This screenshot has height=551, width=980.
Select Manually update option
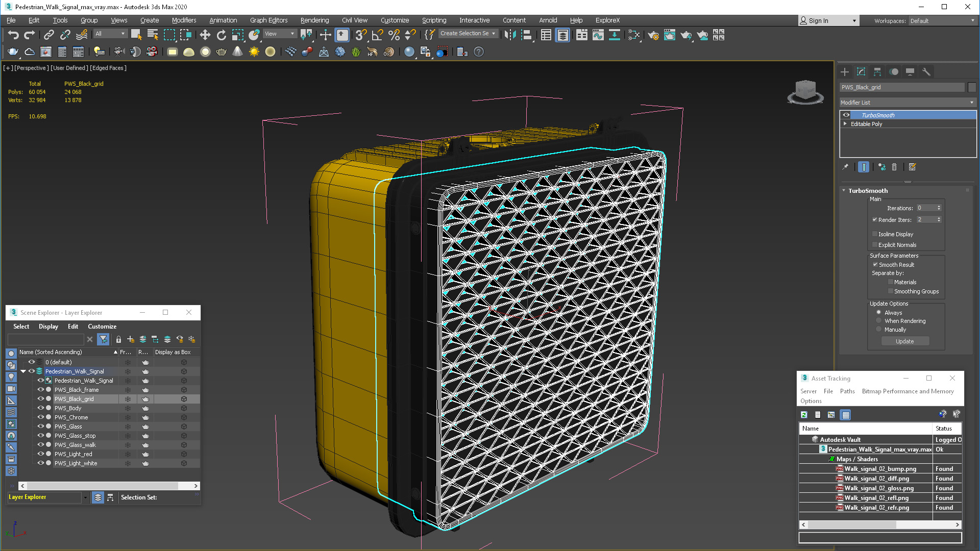click(879, 330)
